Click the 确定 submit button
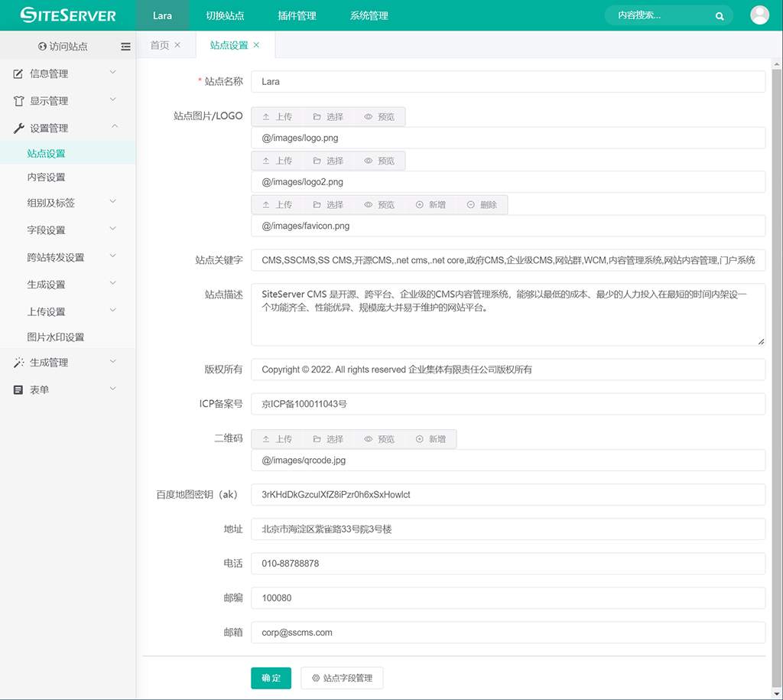Screen dimensions: 783x700 [271, 678]
